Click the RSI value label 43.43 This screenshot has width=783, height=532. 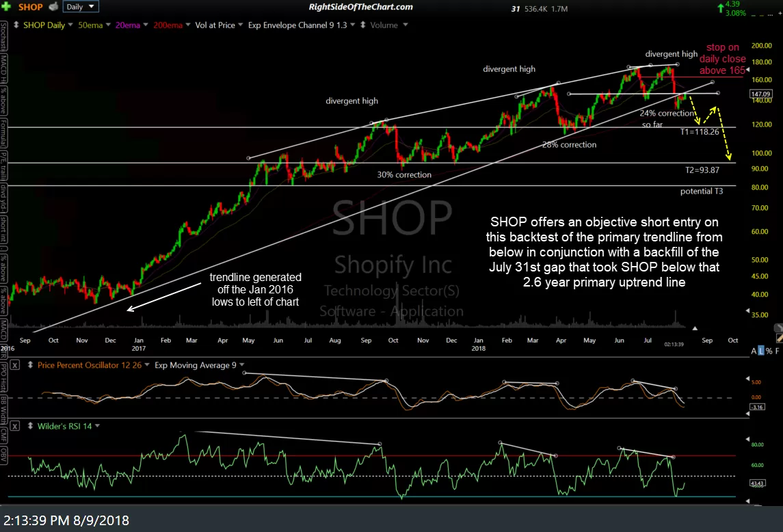click(757, 483)
